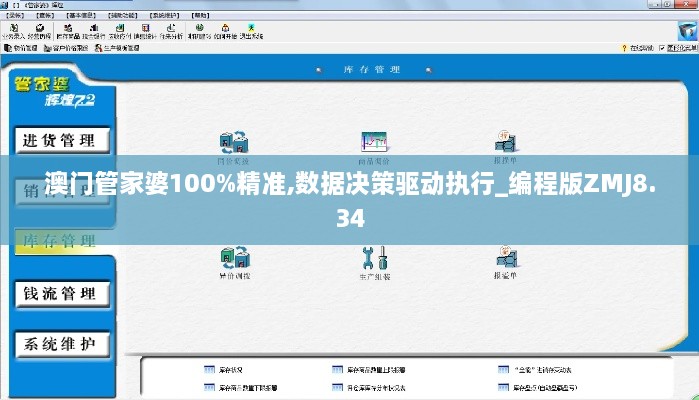Select 系统维护 button in the left sidebar

60,344
